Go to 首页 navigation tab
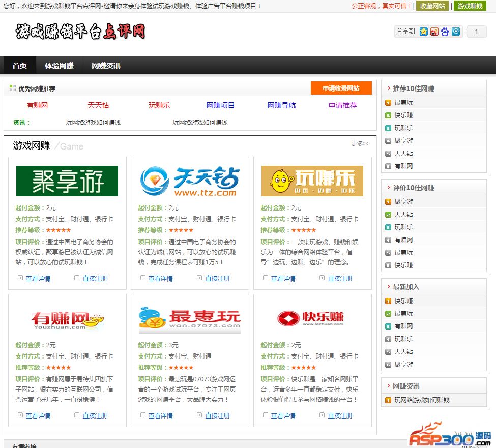Image resolution: width=496 pixels, height=448 pixels. coord(20,66)
